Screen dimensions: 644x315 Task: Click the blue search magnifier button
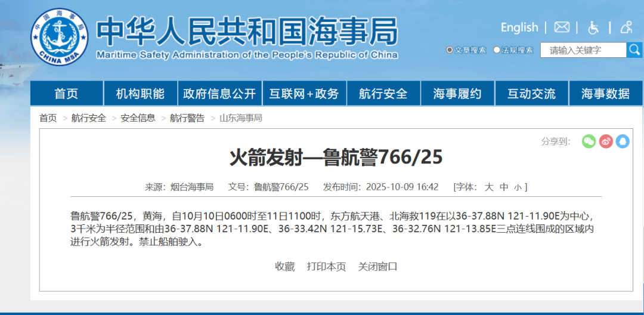pos(634,50)
